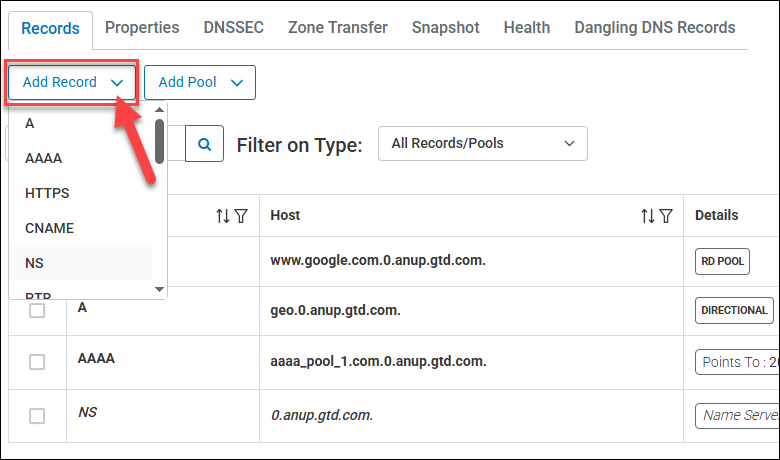Click the Type column filter funnel icon
Viewport: 780px width, 460px height.
point(241,216)
